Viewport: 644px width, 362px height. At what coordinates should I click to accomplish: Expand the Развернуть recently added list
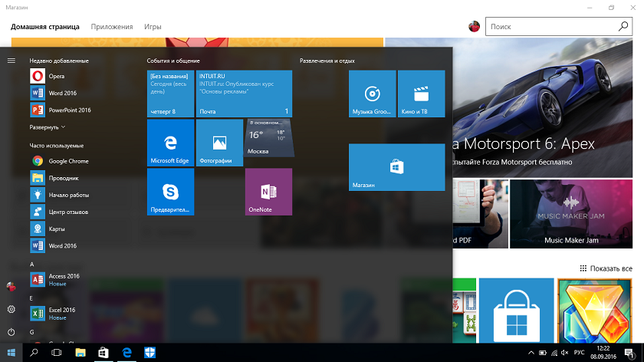tap(48, 127)
